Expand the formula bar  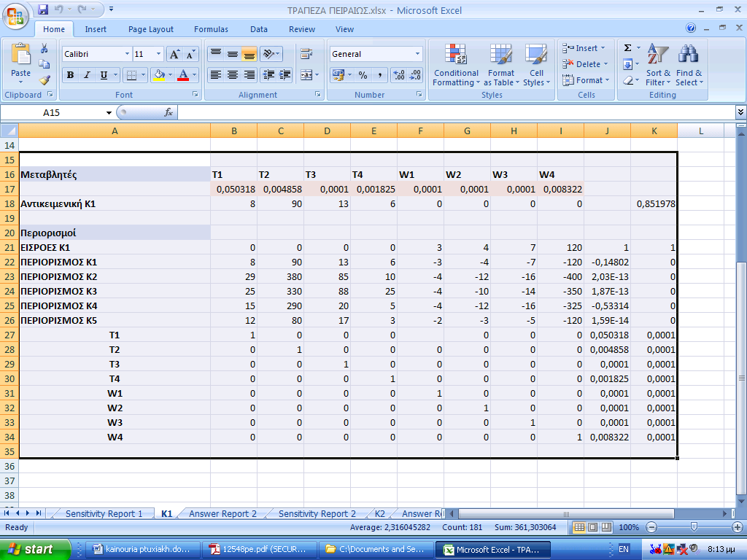[x=740, y=112]
